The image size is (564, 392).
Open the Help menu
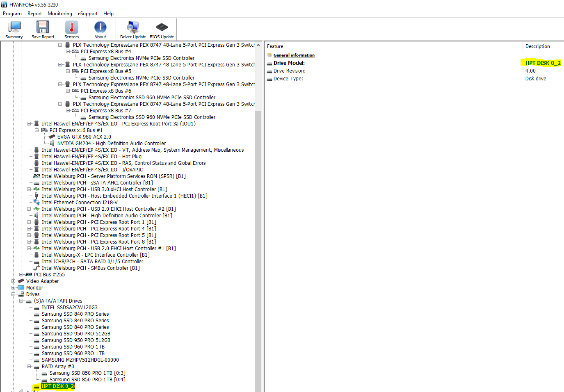click(x=108, y=14)
